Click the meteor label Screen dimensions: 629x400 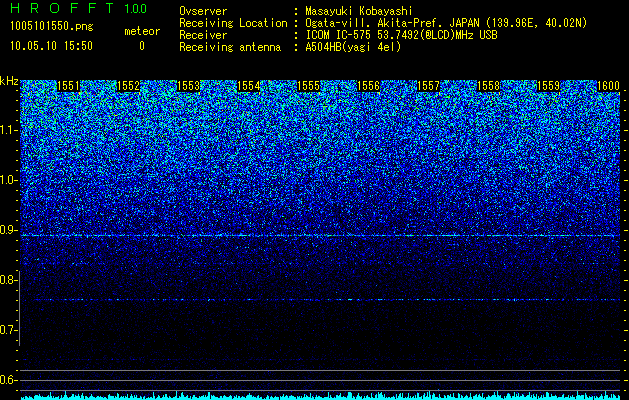coord(142,31)
